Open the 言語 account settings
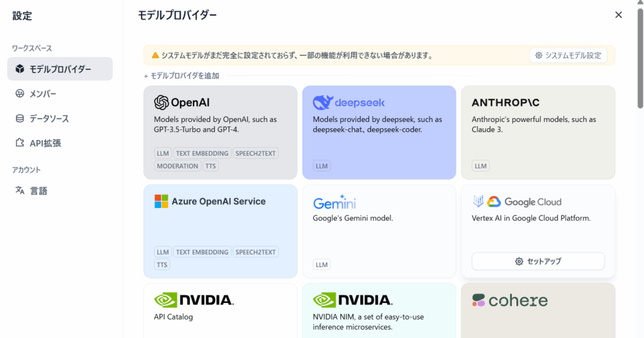This screenshot has width=644, height=338. (x=38, y=190)
